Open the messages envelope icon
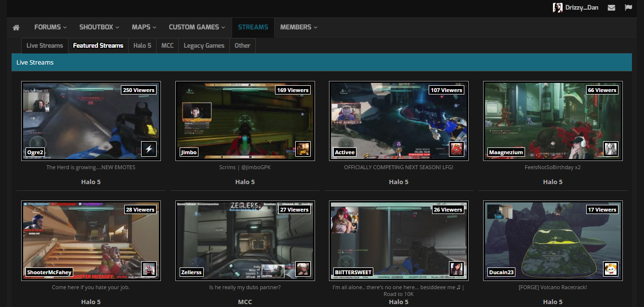 point(611,8)
